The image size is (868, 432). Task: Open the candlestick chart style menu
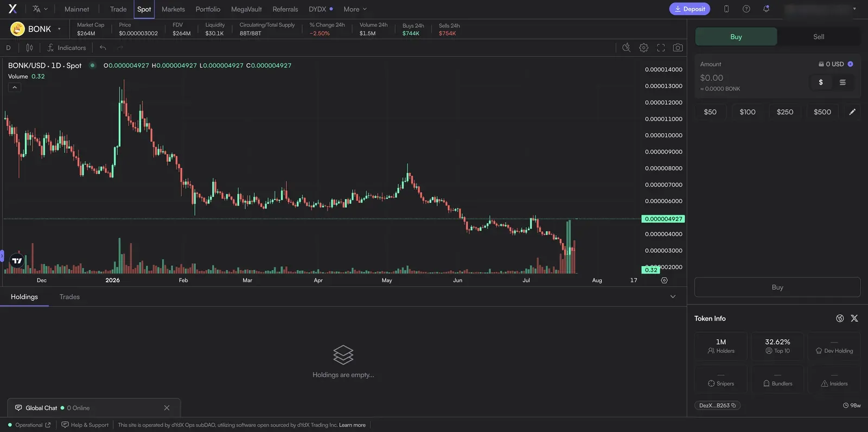[29, 48]
